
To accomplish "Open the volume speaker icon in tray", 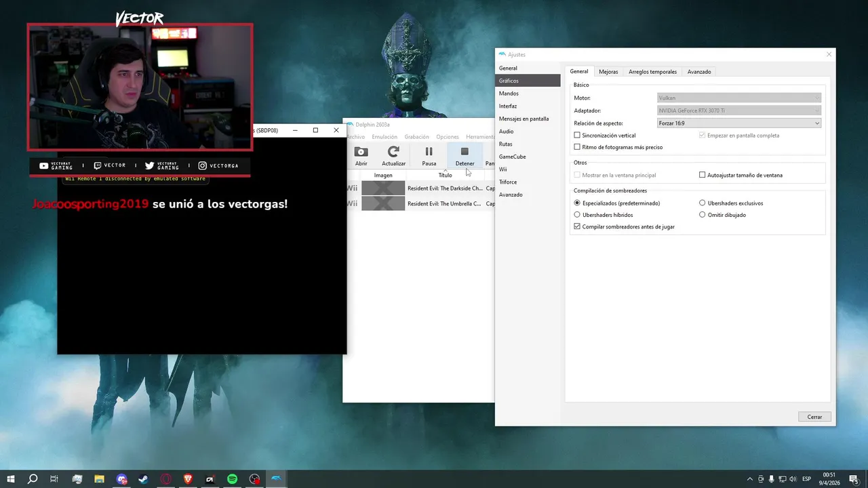I will pyautogui.click(x=793, y=479).
